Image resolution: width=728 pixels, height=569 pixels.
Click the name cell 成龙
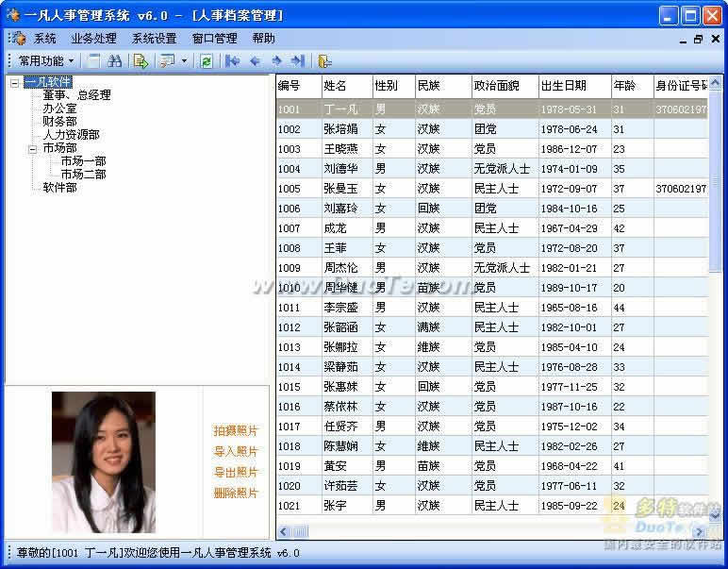(x=347, y=228)
